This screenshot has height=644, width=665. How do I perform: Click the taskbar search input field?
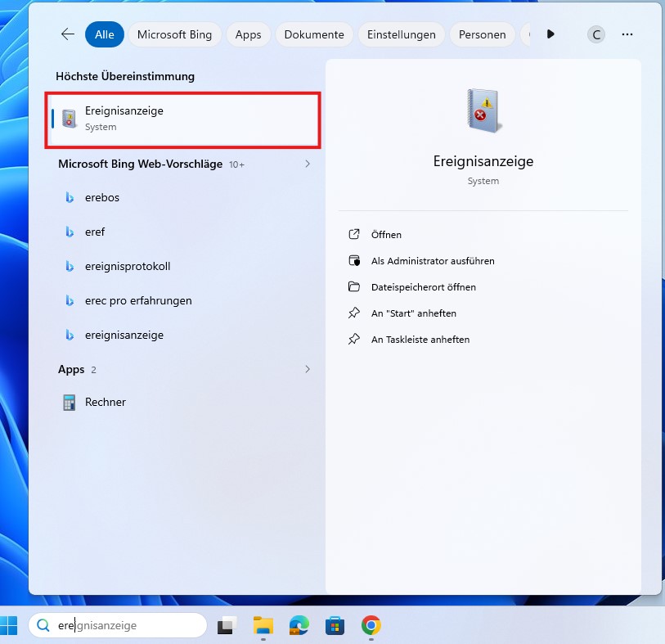coord(118,625)
